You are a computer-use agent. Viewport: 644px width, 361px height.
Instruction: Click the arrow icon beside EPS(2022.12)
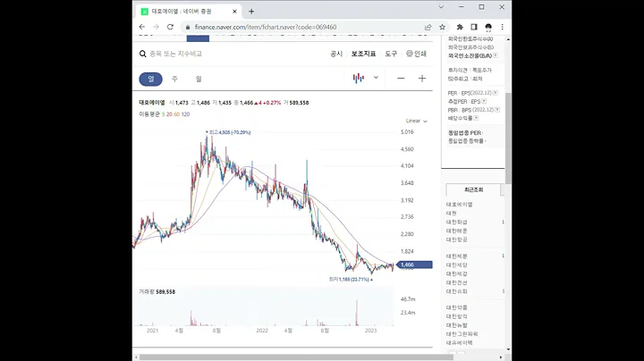coord(495,93)
